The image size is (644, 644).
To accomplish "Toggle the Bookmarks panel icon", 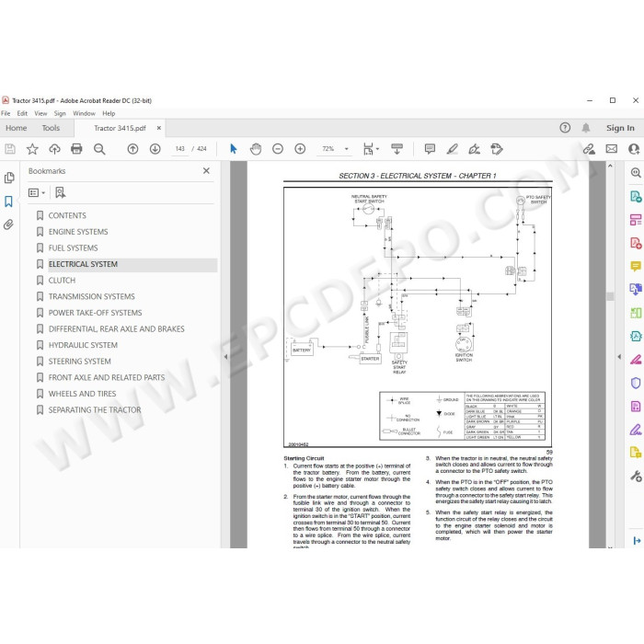I will click(8, 201).
